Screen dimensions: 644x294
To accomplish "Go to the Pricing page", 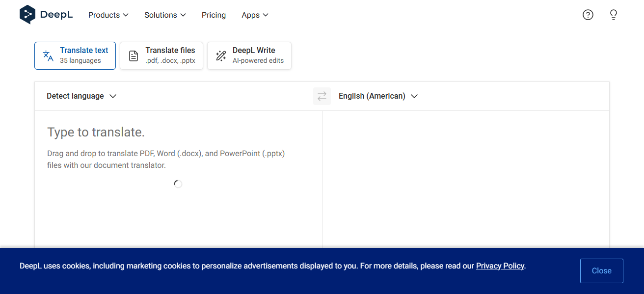I will (x=214, y=15).
